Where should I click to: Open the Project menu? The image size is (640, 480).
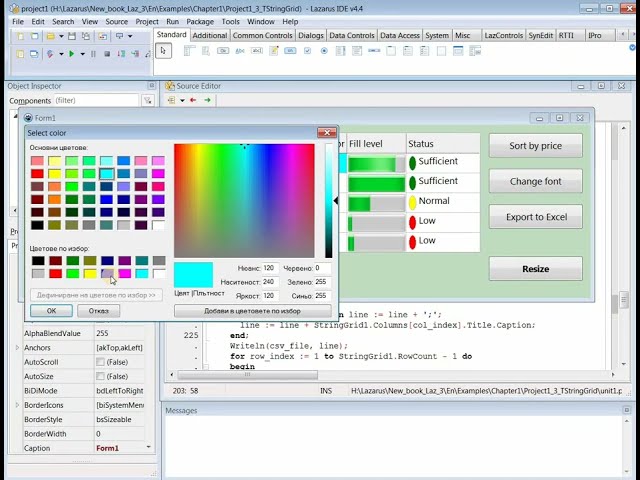tap(147, 22)
